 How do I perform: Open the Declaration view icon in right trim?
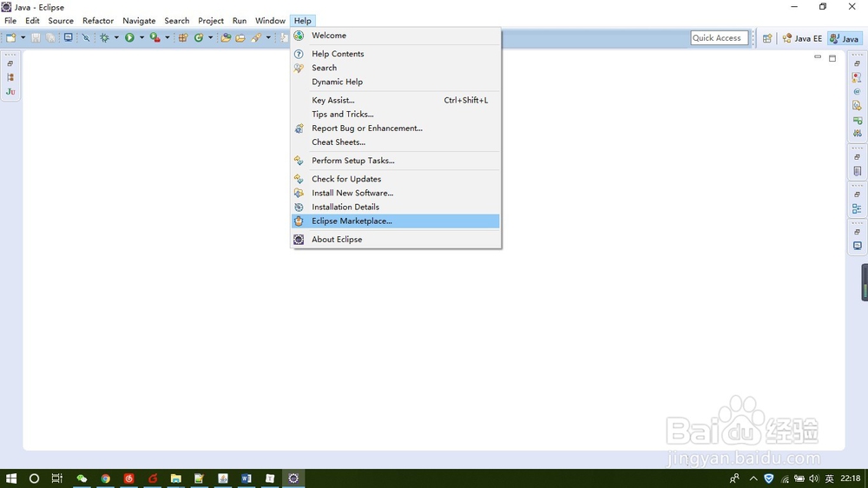click(x=857, y=105)
